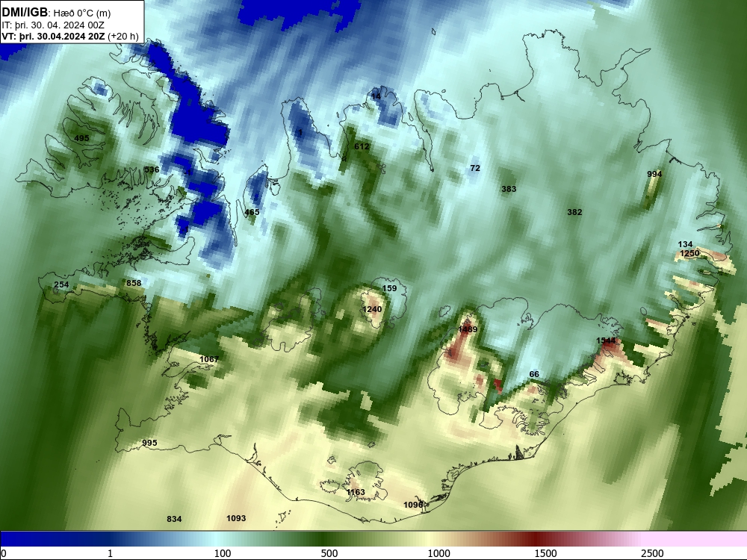Viewport: 747px width, 560px height.
Task: Click the 495 value in the Westfjords
Action: click(x=81, y=138)
